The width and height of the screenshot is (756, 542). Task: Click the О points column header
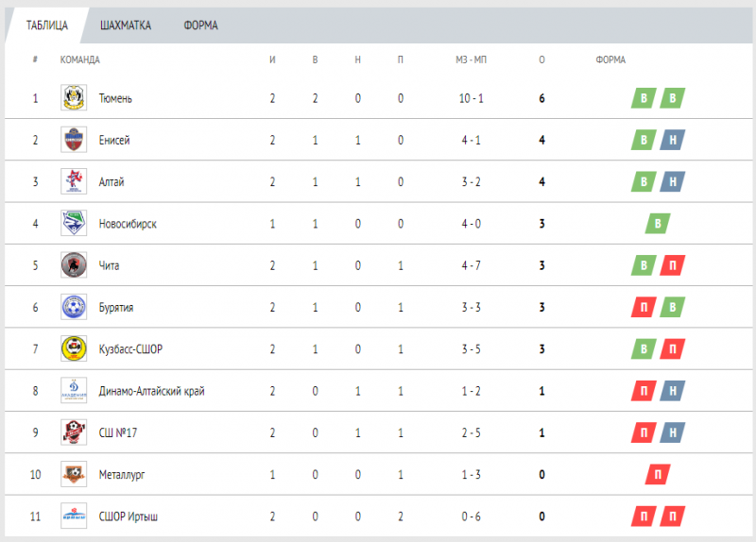point(541,60)
